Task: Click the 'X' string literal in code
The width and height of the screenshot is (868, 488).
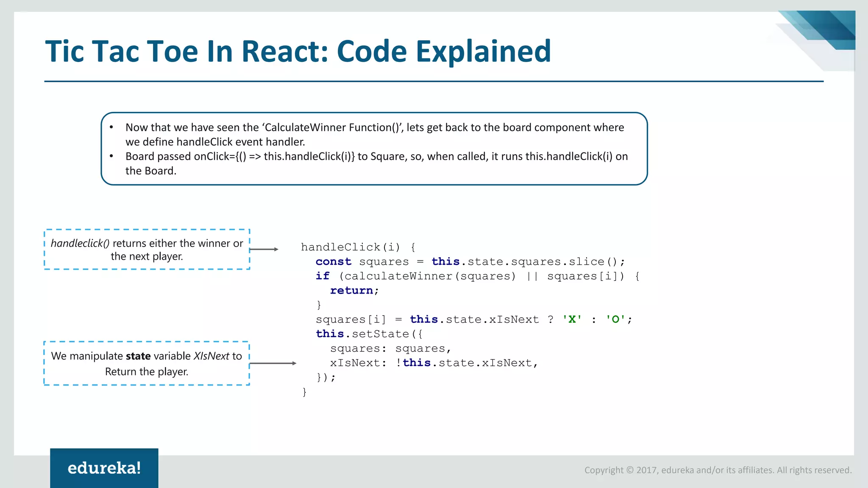Action: coord(572,319)
